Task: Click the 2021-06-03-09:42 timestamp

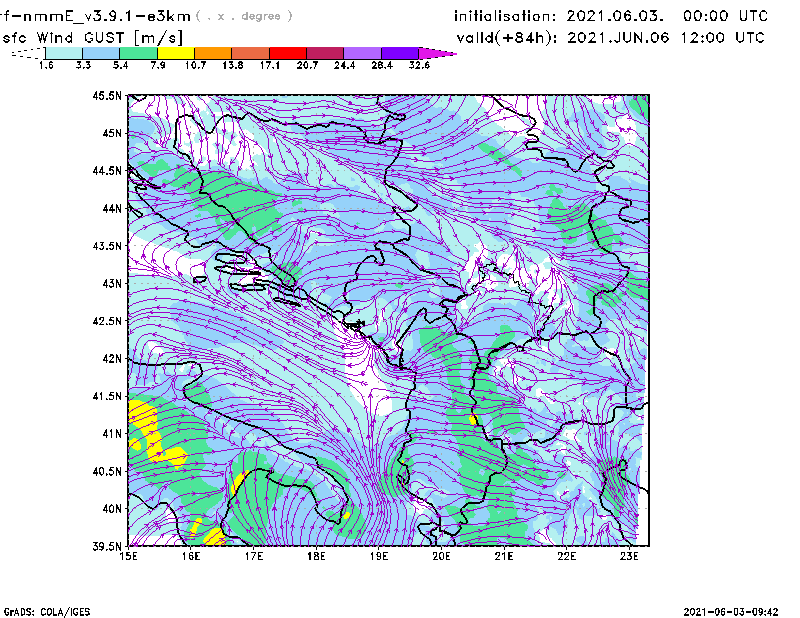Action: 731,612
